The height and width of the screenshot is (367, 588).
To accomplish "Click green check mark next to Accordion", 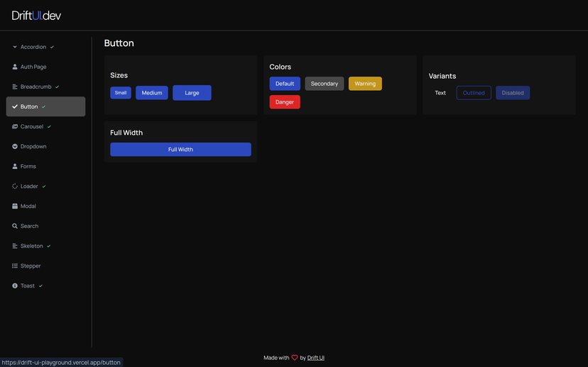I will (x=52, y=47).
